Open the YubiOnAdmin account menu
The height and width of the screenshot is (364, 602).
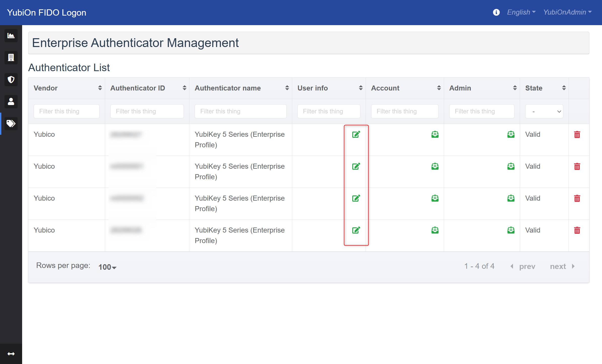(567, 12)
